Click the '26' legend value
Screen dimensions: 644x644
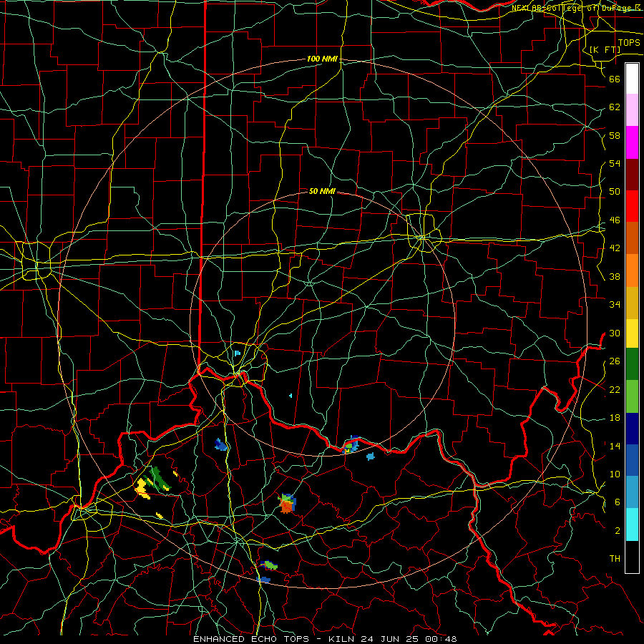click(615, 361)
